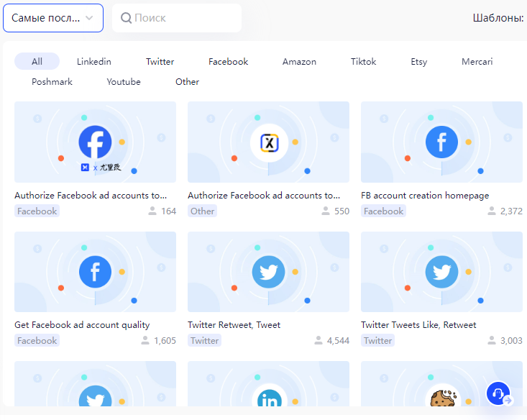The height and width of the screenshot is (420, 527).
Task: Click the user count 4,544
Action: (338, 341)
